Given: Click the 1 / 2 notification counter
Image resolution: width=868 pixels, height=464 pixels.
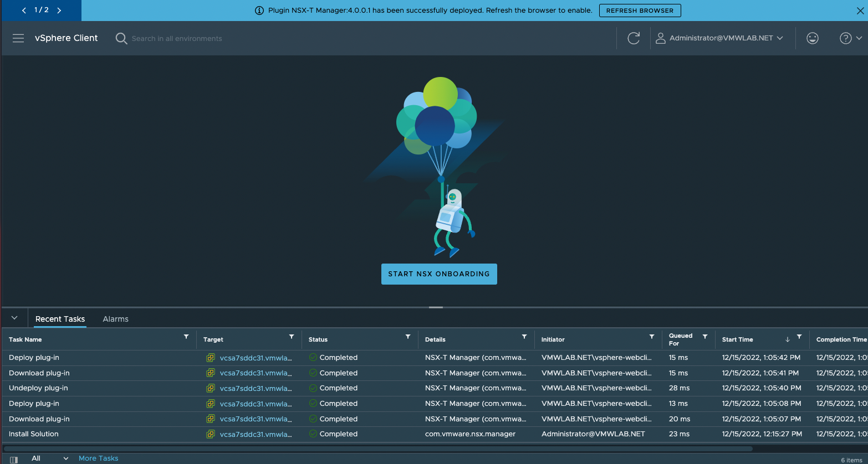Looking at the screenshot, I should click(42, 10).
